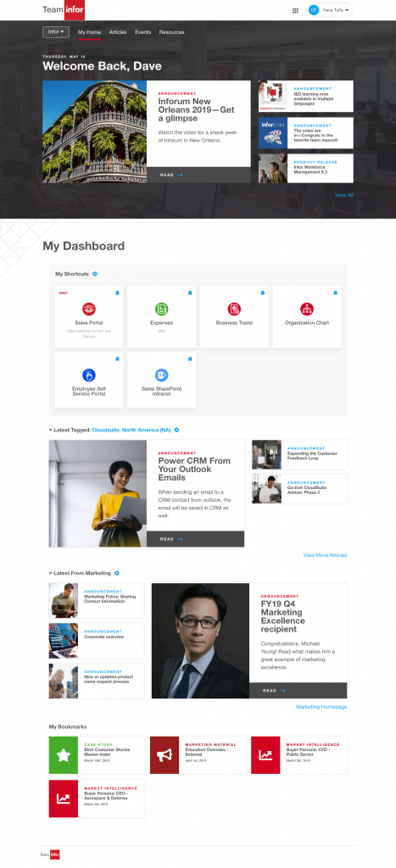Click the Team Infor logo in header
Viewport: 396px width, 868px height.
tap(63, 10)
